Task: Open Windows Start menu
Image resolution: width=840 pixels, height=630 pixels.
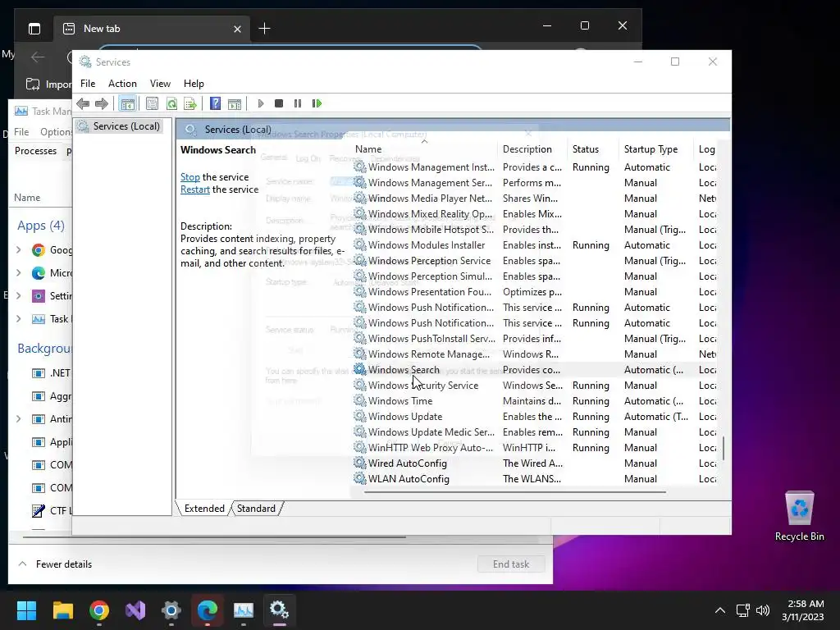Action: (x=26, y=610)
